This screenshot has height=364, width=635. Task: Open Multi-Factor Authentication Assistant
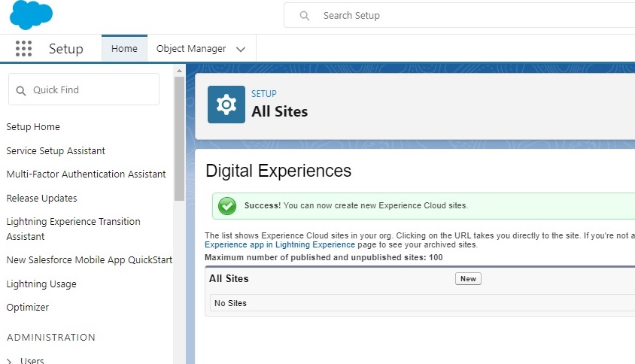(x=86, y=174)
